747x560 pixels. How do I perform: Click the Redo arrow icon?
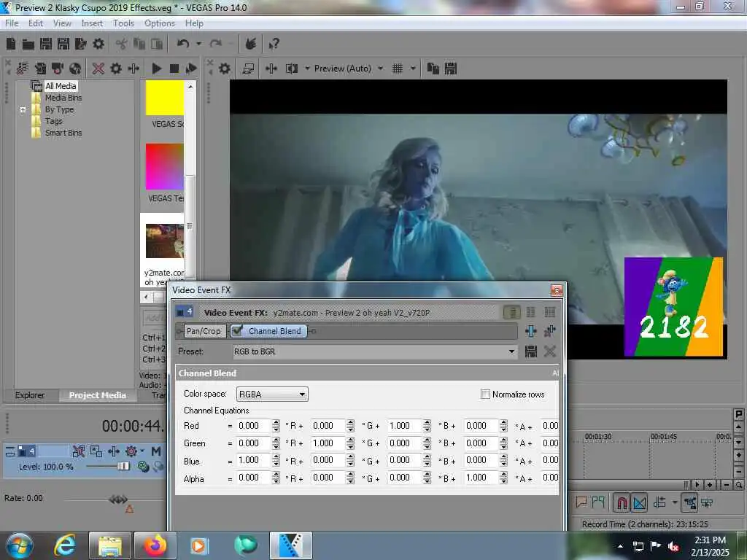pos(216,44)
